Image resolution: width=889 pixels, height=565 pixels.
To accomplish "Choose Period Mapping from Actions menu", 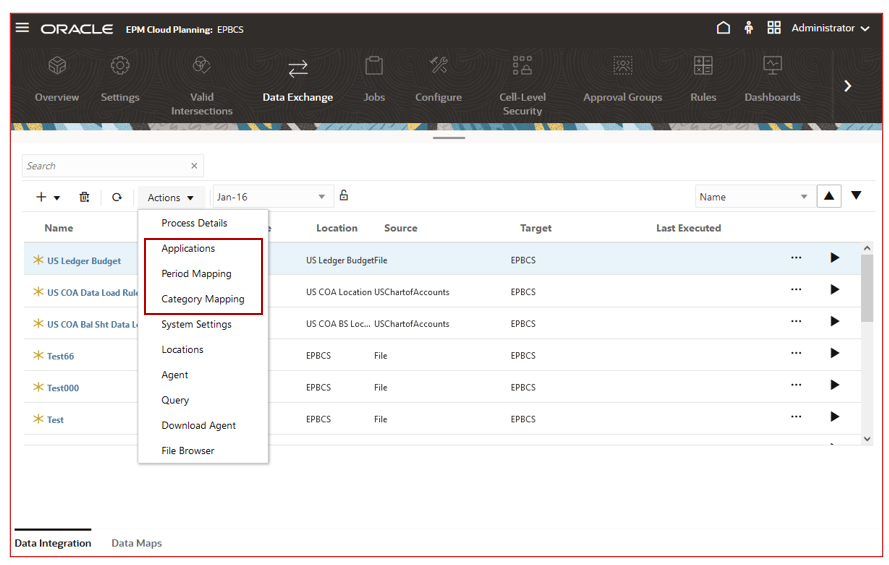I will tap(196, 274).
